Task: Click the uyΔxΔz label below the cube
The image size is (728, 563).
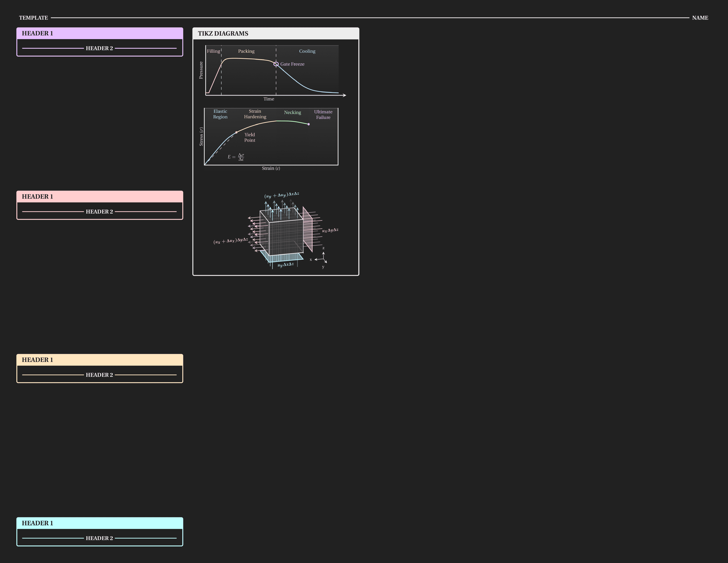Action: coord(286,265)
